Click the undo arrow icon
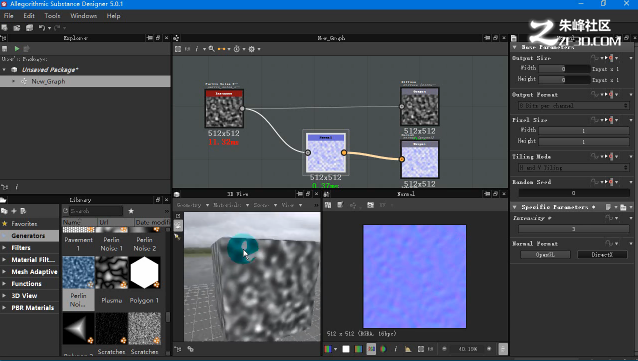The height and width of the screenshot is (361, 638). point(42,28)
